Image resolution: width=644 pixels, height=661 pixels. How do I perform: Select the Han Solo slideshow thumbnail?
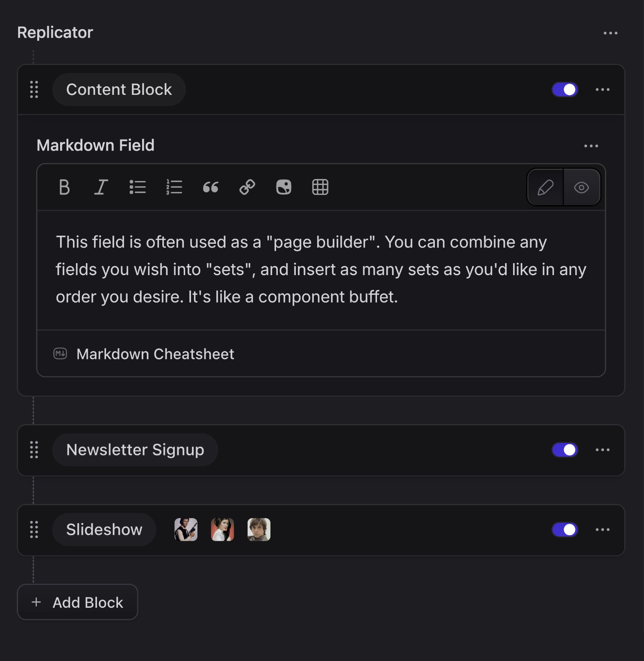[x=185, y=530]
